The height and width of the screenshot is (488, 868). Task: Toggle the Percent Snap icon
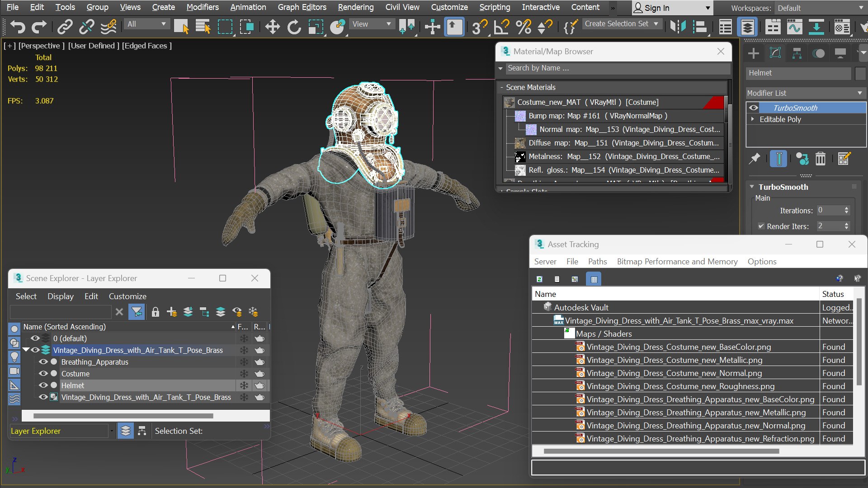(x=524, y=27)
